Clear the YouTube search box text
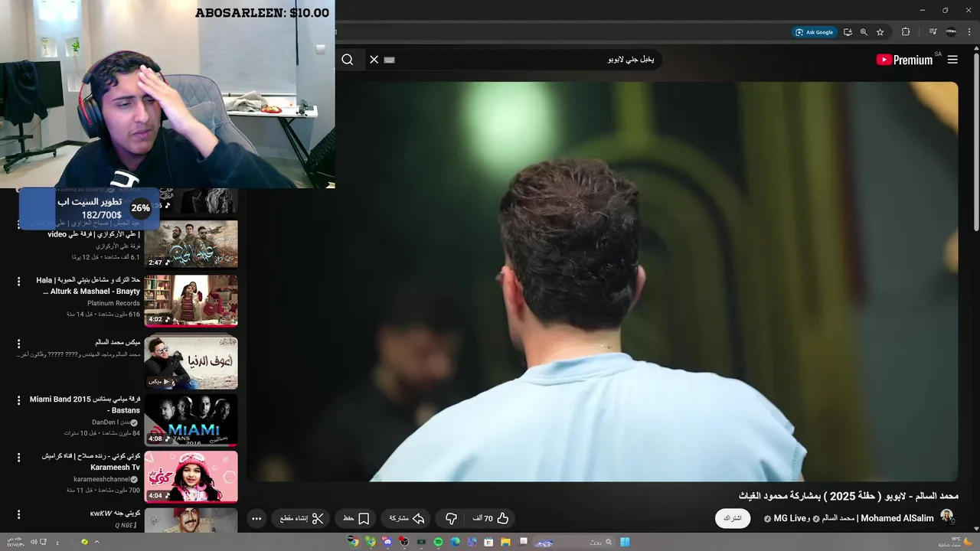This screenshot has height=551, width=980. tap(374, 60)
